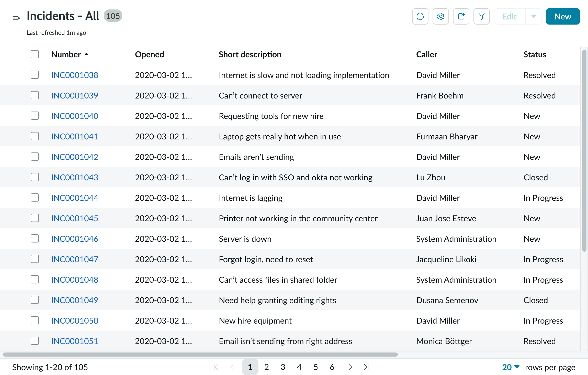Switch to page 5
This screenshot has height=375, width=588.
pyautogui.click(x=315, y=367)
